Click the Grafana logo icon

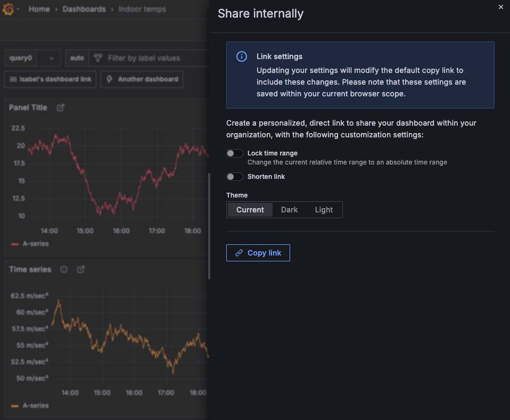tap(7, 10)
